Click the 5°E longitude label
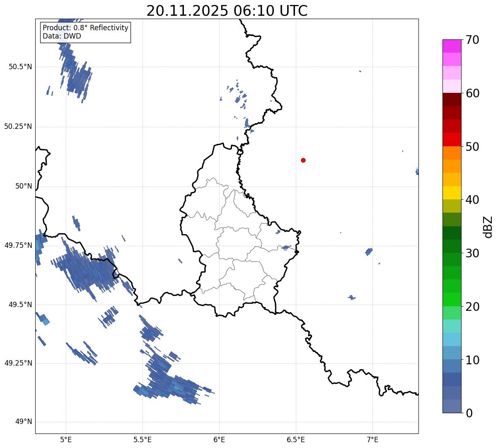Screen dimensions: 498x448 (66, 439)
